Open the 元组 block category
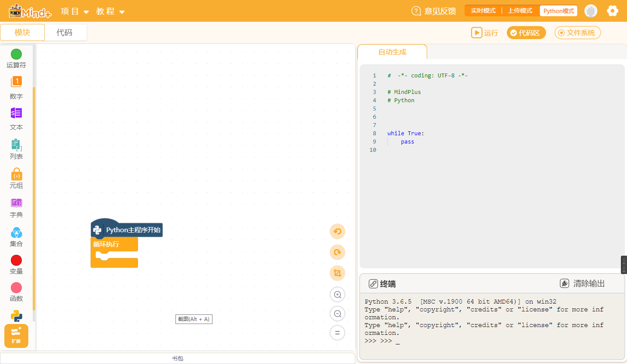This screenshot has width=627, height=364. pyautogui.click(x=16, y=178)
